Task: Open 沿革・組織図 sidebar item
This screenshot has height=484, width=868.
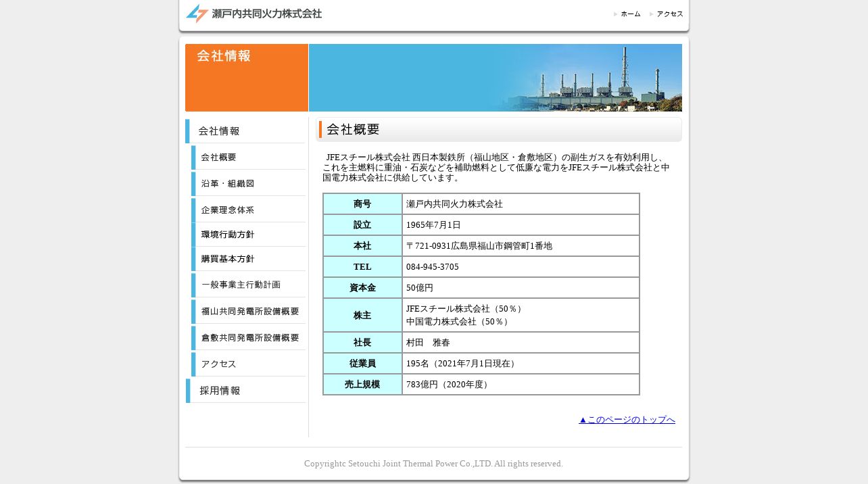Action: click(x=249, y=184)
